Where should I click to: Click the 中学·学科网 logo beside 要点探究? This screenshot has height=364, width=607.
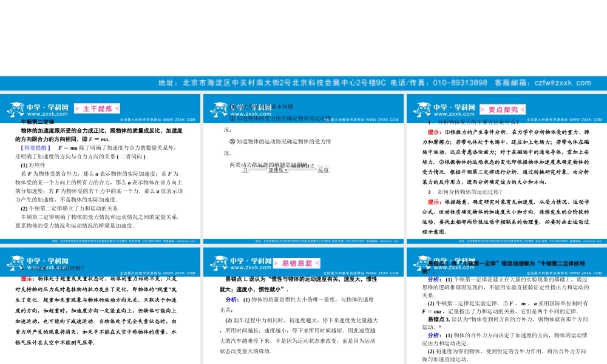point(444,109)
